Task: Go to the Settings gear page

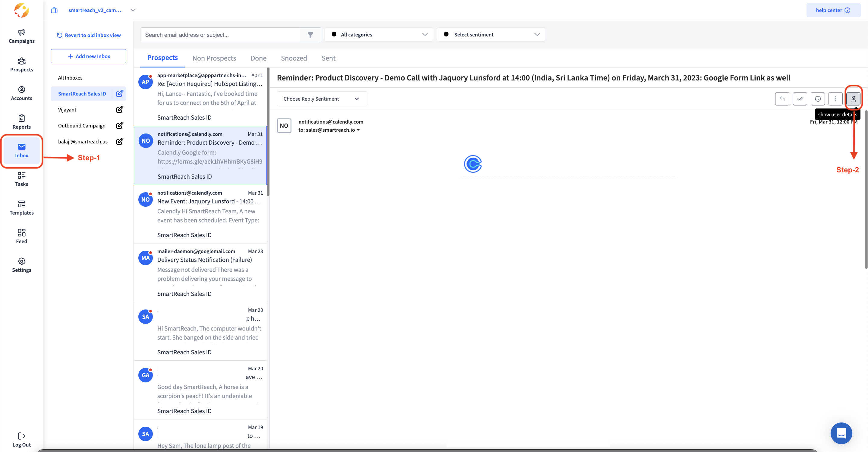Action: 22,265
